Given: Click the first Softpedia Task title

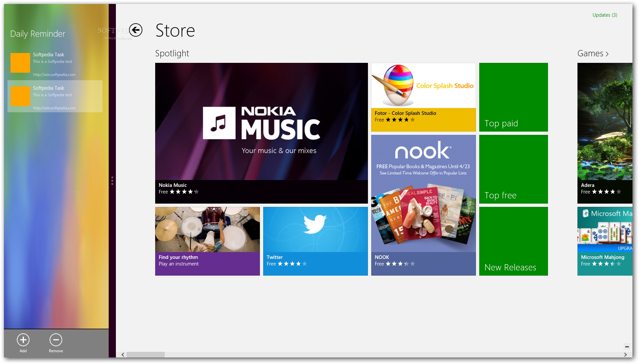Looking at the screenshot, I should 48,55.
